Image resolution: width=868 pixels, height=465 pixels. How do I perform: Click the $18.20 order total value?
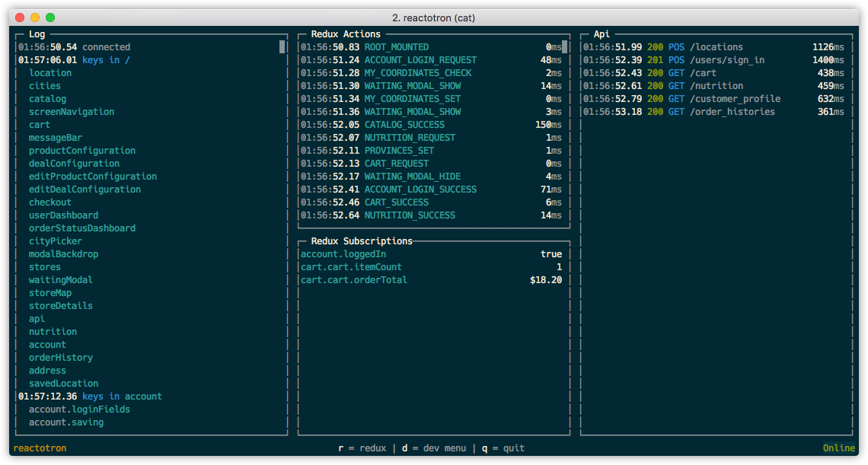[546, 280]
